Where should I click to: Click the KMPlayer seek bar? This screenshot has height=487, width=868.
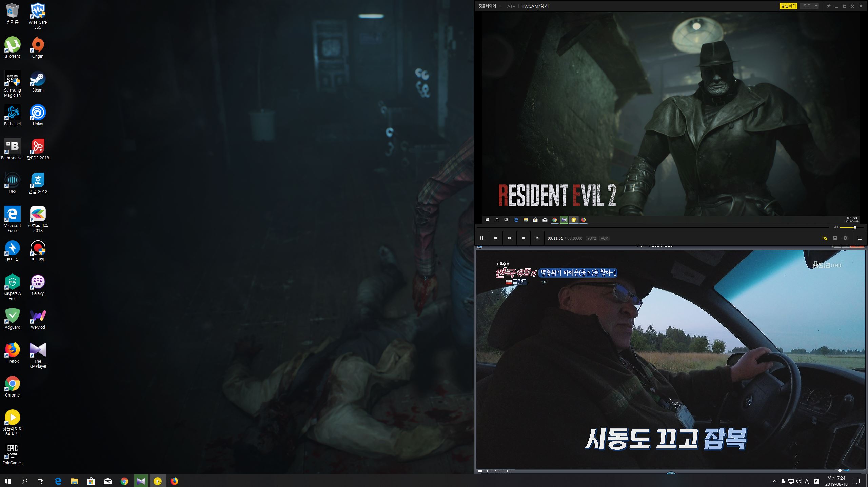pyautogui.click(x=675, y=471)
